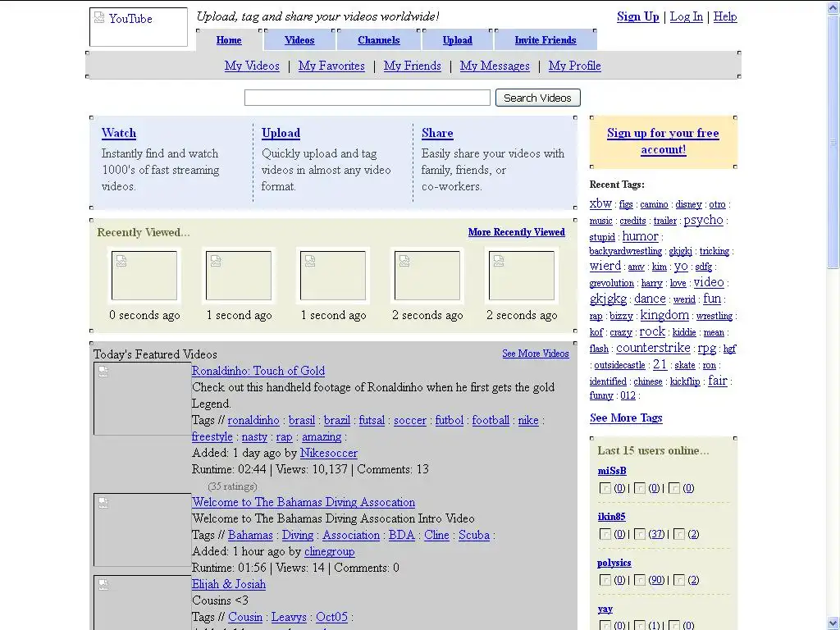
Task: Open More Recently Viewed link
Action: pos(517,232)
